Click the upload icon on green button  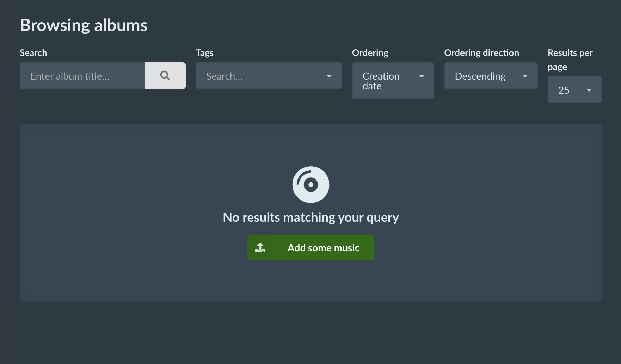coord(260,247)
